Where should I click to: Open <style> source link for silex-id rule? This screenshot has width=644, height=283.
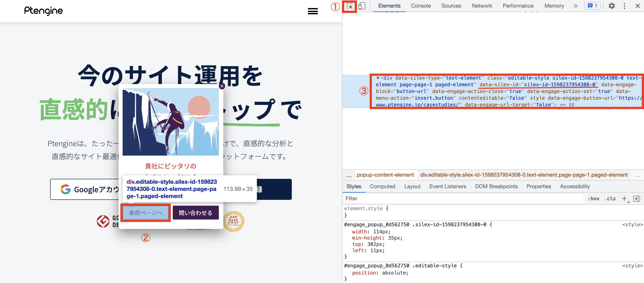click(x=632, y=225)
